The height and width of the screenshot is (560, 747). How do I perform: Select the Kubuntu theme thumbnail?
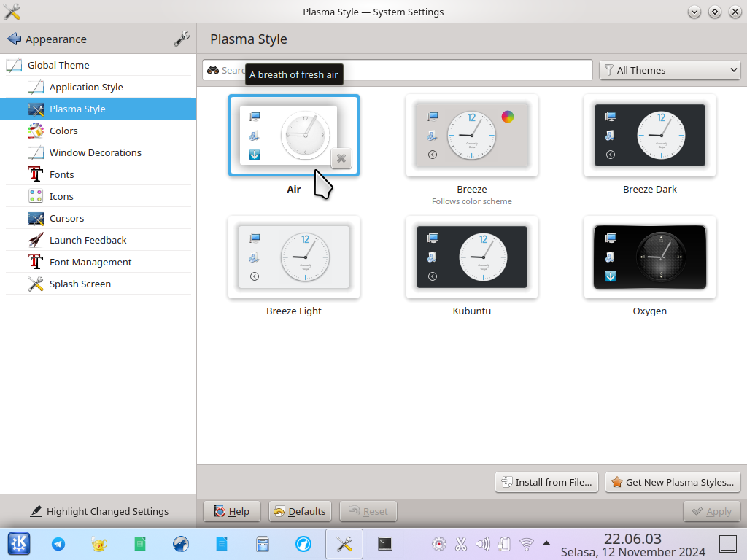(x=472, y=257)
